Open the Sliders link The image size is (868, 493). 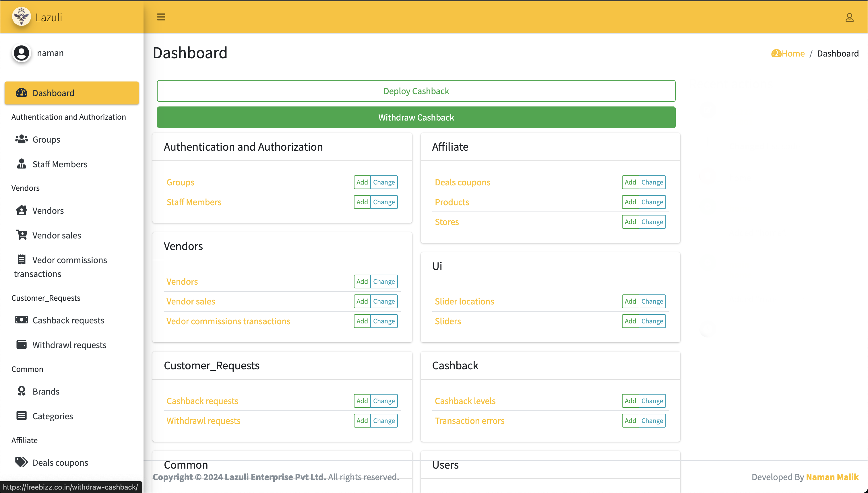pos(448,321)
